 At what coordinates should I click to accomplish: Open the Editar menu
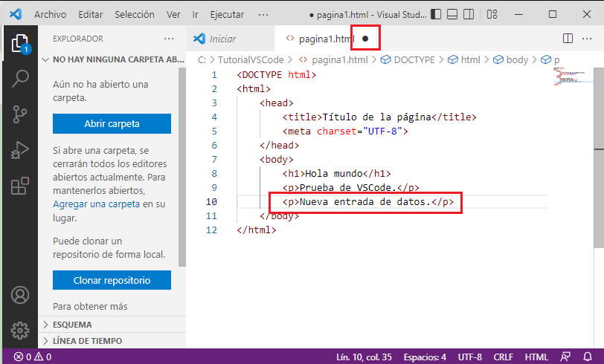click(x=91, y=14)
